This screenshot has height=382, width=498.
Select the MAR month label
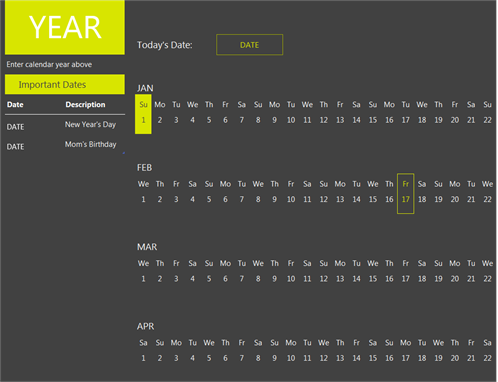147,247
